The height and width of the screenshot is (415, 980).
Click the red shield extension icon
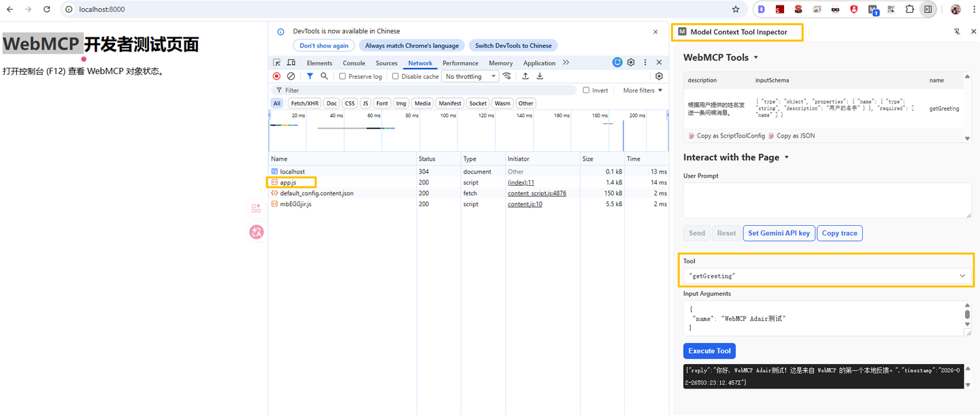pyautogui.click(x=854, y=10)
